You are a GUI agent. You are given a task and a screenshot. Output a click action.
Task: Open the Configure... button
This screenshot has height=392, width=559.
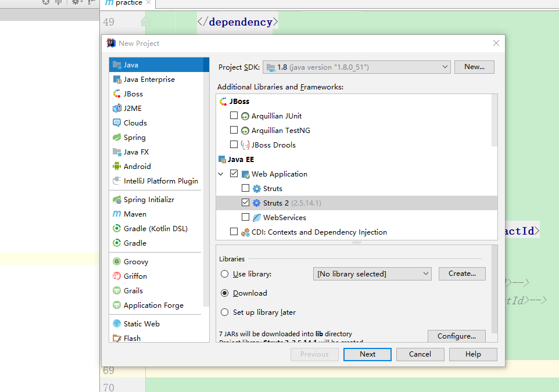[456, 336]
